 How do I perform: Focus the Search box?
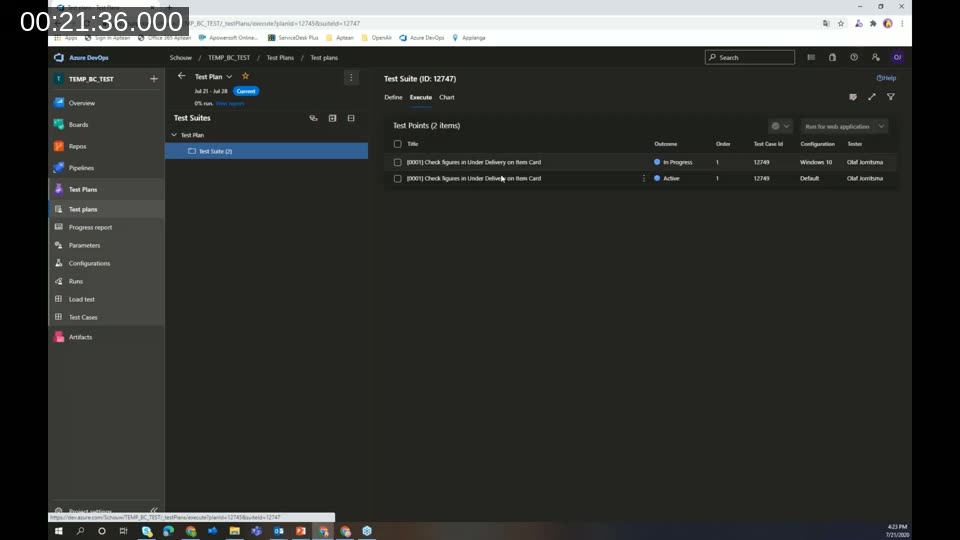point(750,58)
